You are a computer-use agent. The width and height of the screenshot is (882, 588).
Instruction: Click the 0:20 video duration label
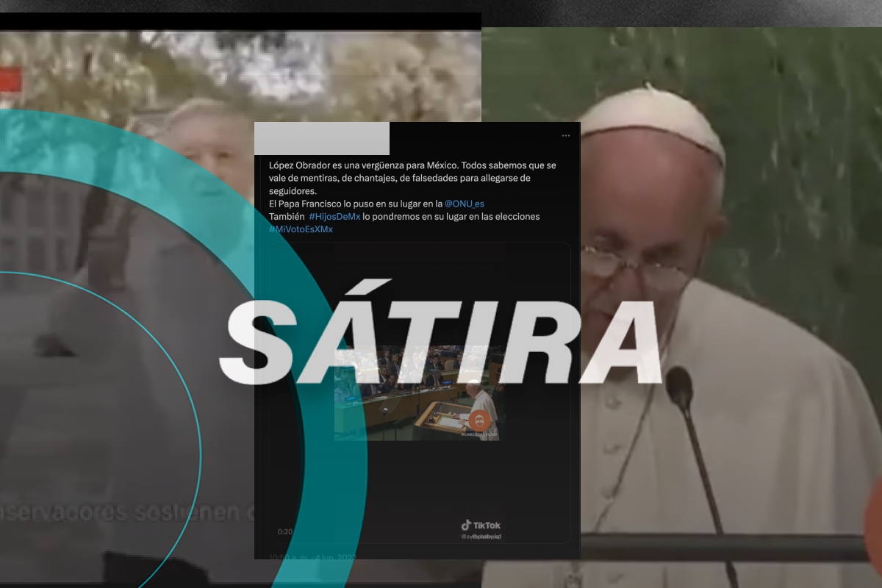[284, 531]
